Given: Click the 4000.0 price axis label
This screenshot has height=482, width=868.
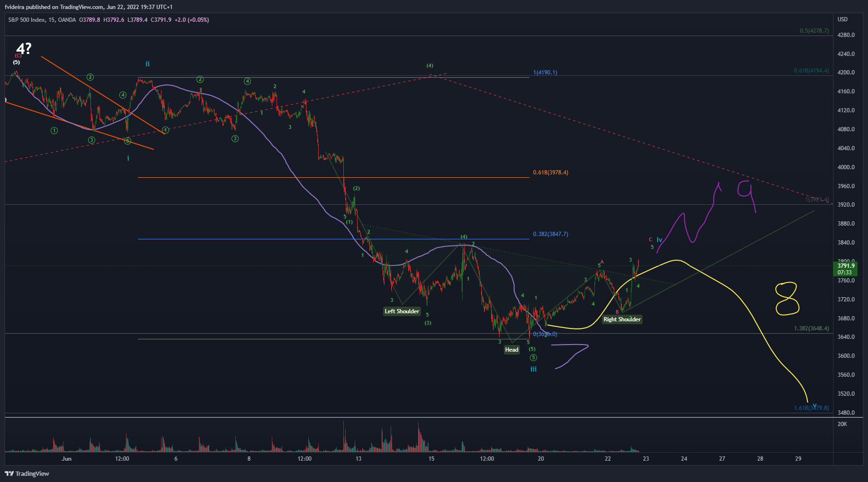Looking at the screenshot, I should (x=846, y=167).
